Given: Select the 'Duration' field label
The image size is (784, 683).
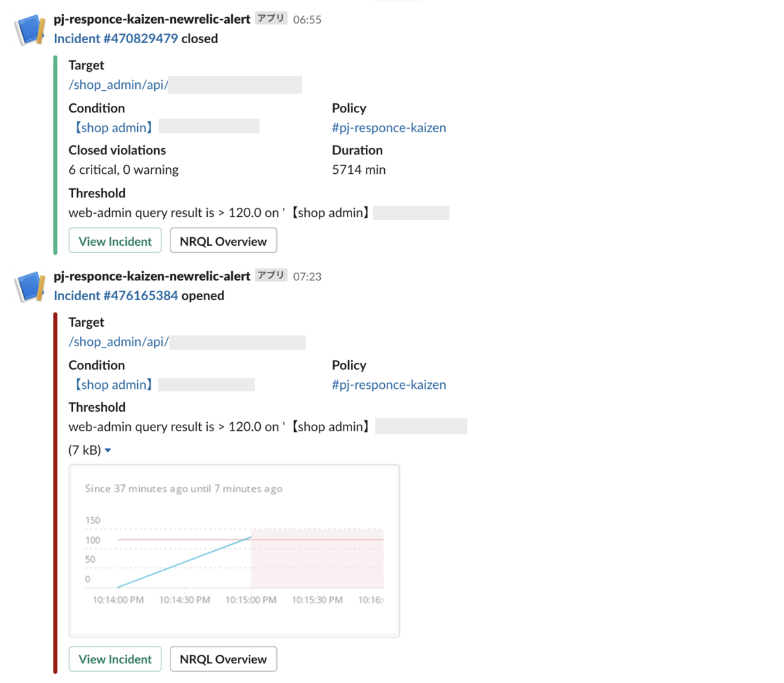Looking at the screenshot, I should (357, 150).
